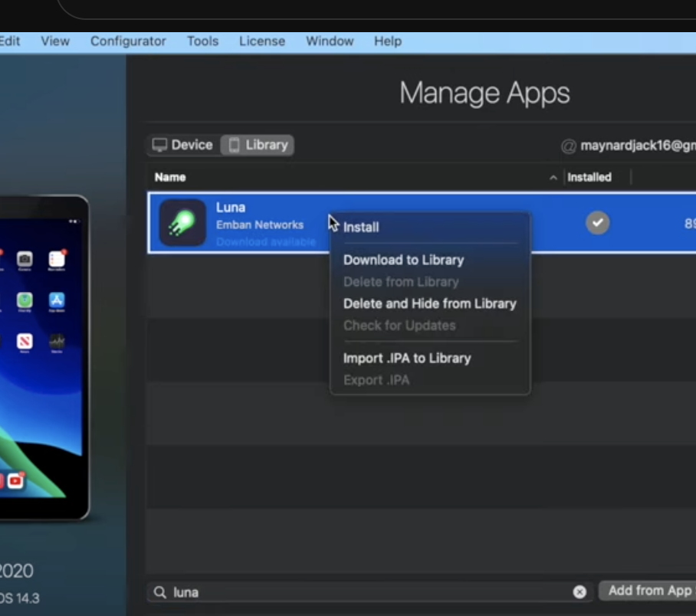Image resolution: width=696 pixels, height=616 pixels.
Task: Open the Tools menu
Action: [x=202, y=41]
